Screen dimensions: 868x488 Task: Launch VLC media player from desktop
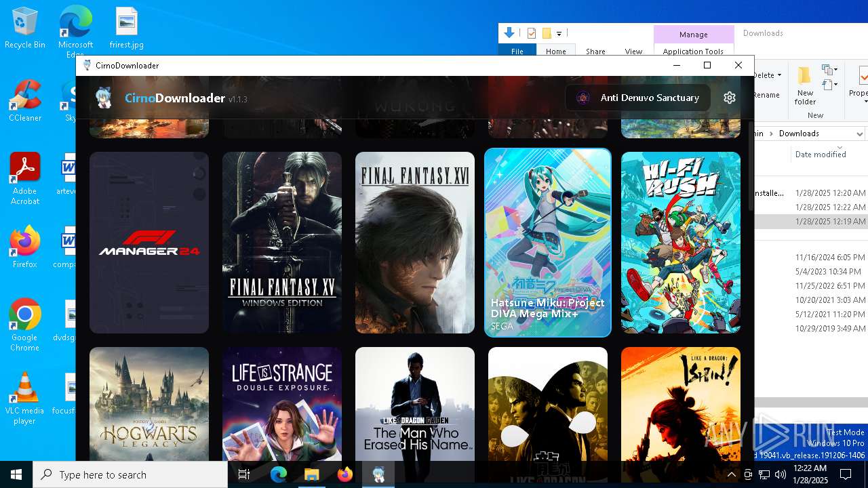(25, 399)
